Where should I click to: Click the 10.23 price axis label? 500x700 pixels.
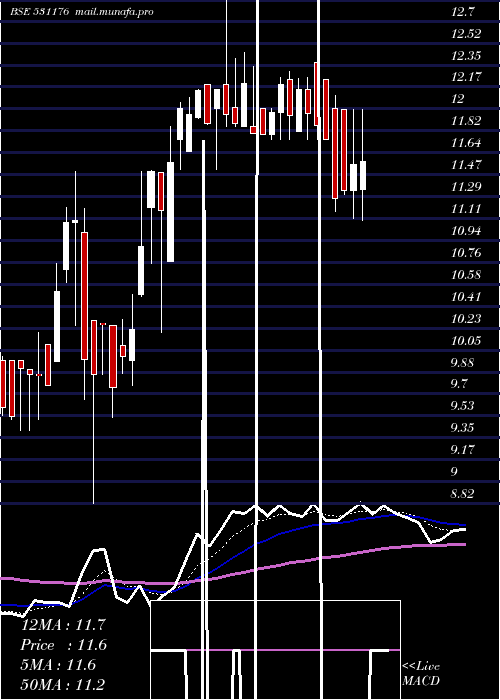pyautogui.click(x=466, y=319)
